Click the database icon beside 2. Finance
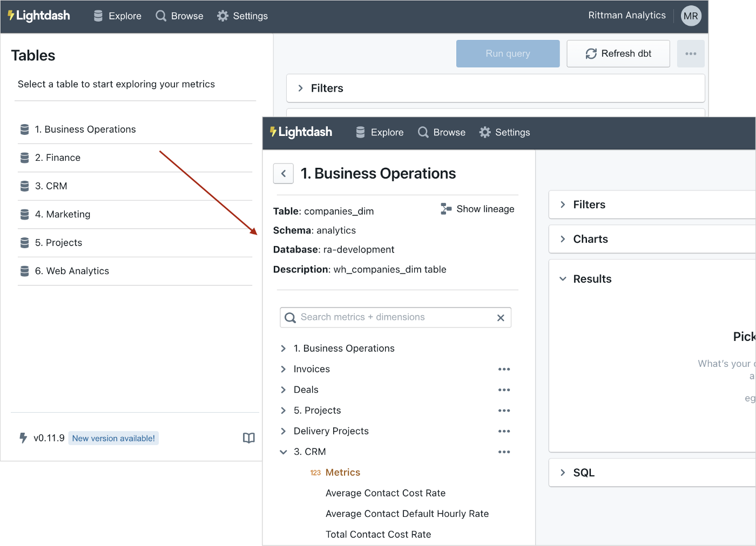This screenshot has height=546, width=756. pos(24,158)
